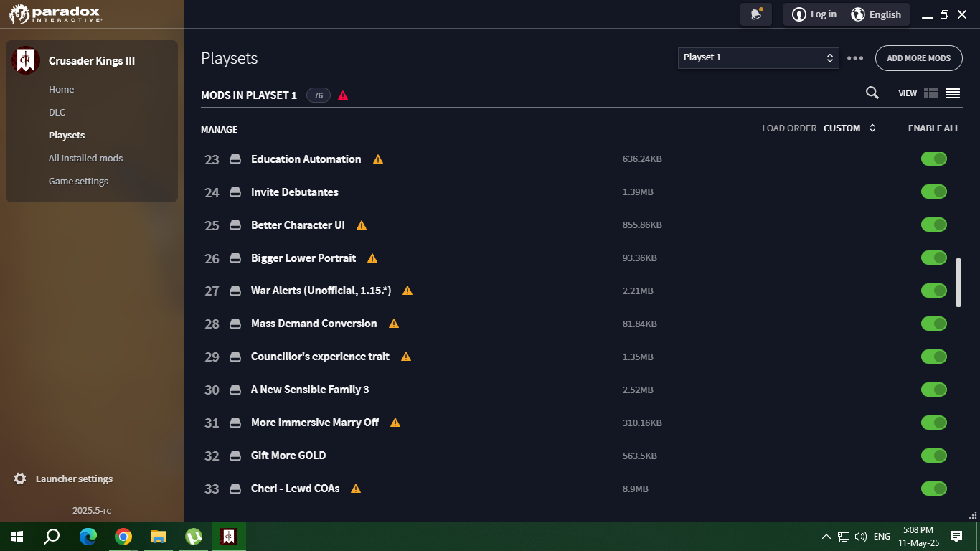Open the load order Custom sort dropdown

pyautogui.click(x=850, y=128)
